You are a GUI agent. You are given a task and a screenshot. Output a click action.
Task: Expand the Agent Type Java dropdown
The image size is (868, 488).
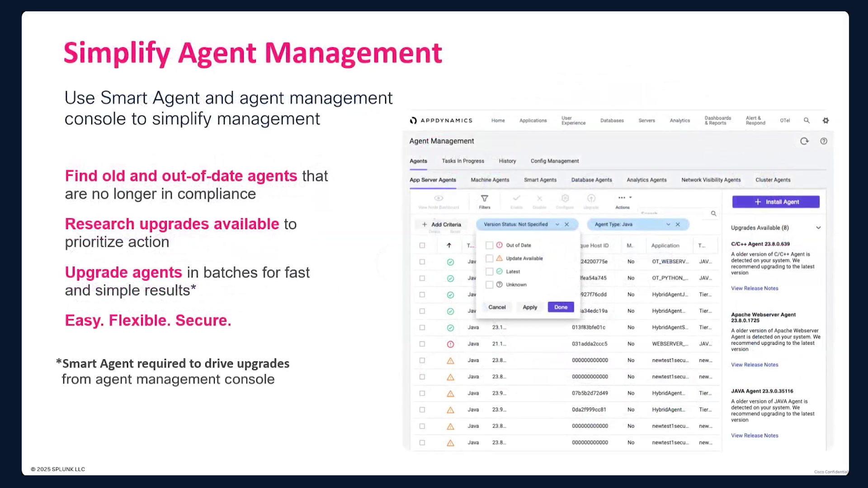coord(668,225)
